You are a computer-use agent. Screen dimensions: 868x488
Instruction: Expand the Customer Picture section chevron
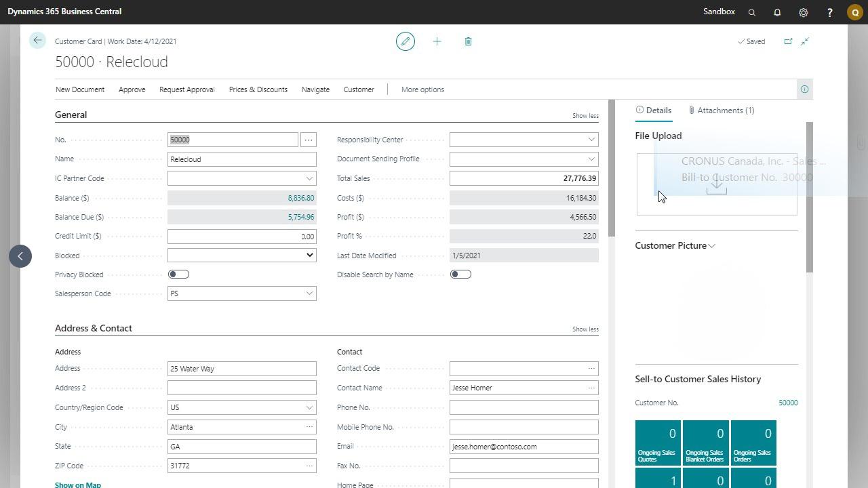coord(711,246)
